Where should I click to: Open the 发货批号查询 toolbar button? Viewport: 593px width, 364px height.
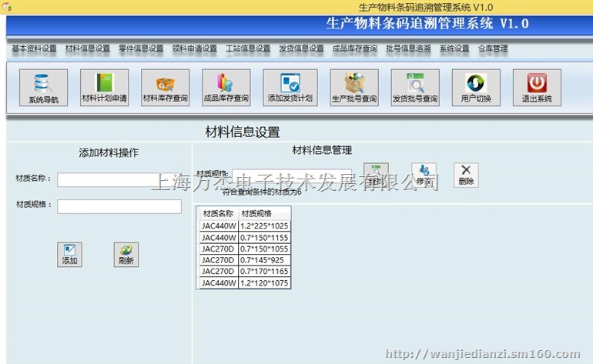pyautogui.click(x=415, y=87)
